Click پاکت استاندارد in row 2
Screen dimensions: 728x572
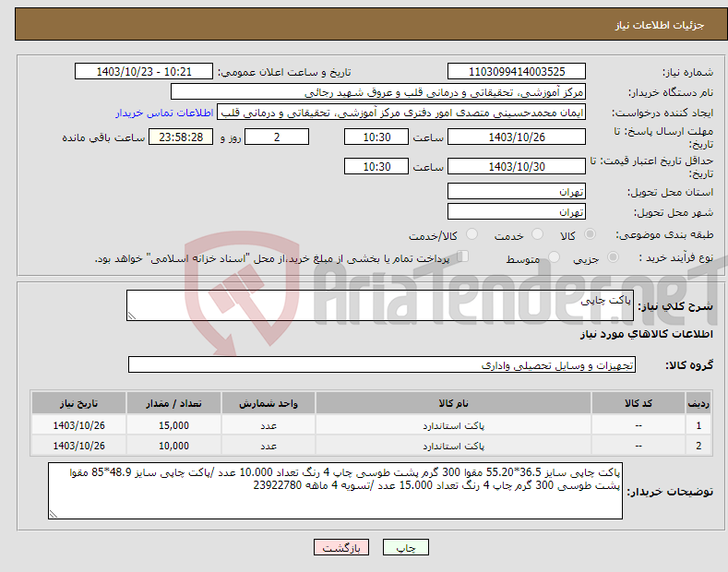tap(453, 446)
